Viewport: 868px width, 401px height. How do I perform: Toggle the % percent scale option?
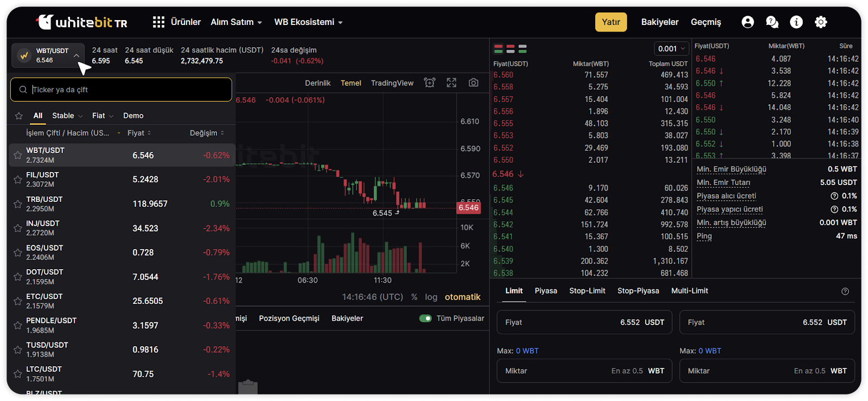pos(414,297)
